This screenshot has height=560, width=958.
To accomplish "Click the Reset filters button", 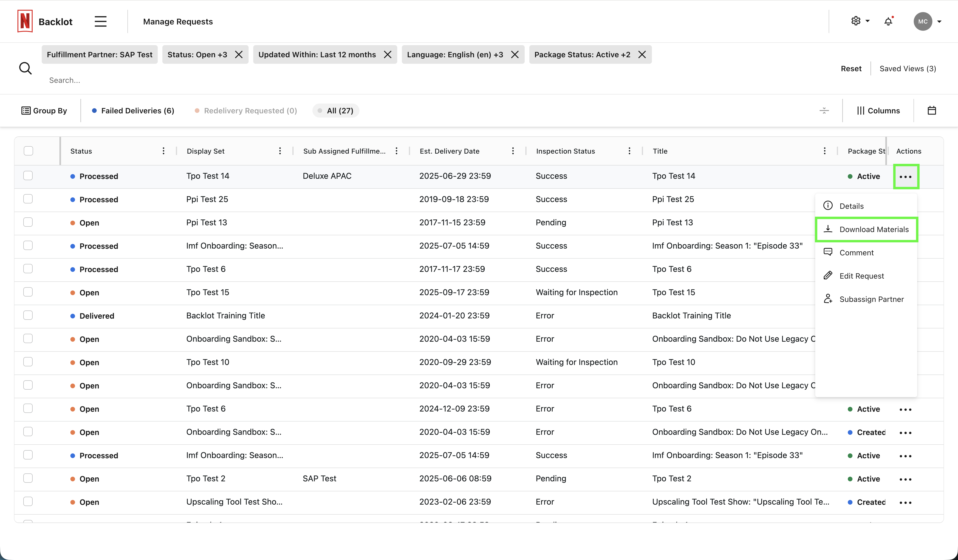I will click(x=851, y=68).
